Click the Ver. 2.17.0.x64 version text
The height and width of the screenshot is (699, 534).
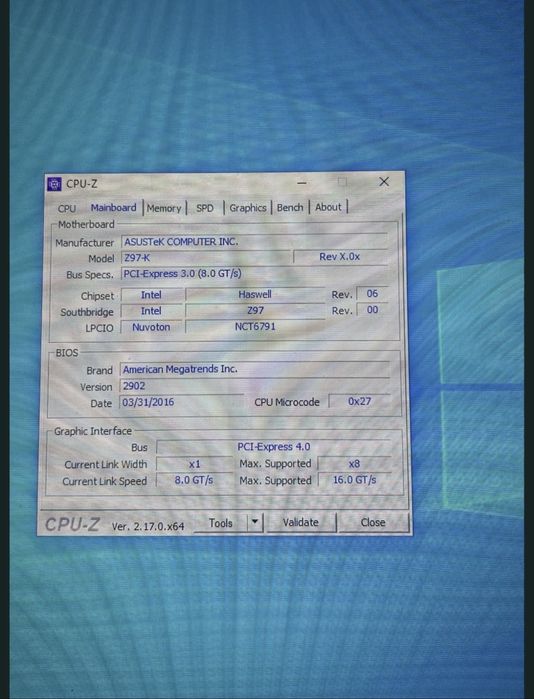(x=148, y=526)
